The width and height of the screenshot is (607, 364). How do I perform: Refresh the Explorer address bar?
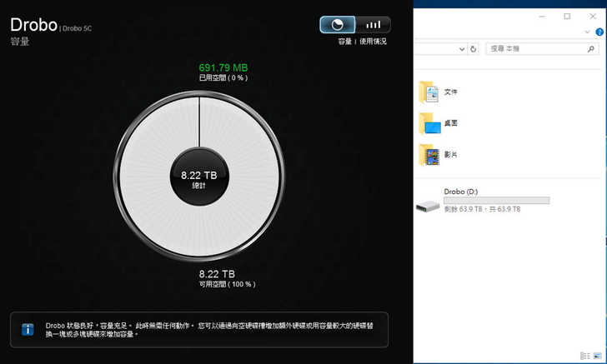473,49
